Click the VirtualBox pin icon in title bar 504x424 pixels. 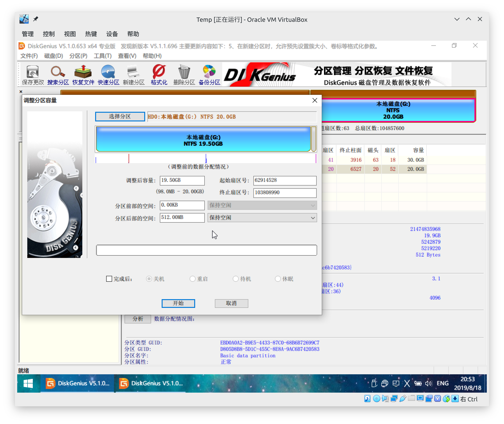36,19
